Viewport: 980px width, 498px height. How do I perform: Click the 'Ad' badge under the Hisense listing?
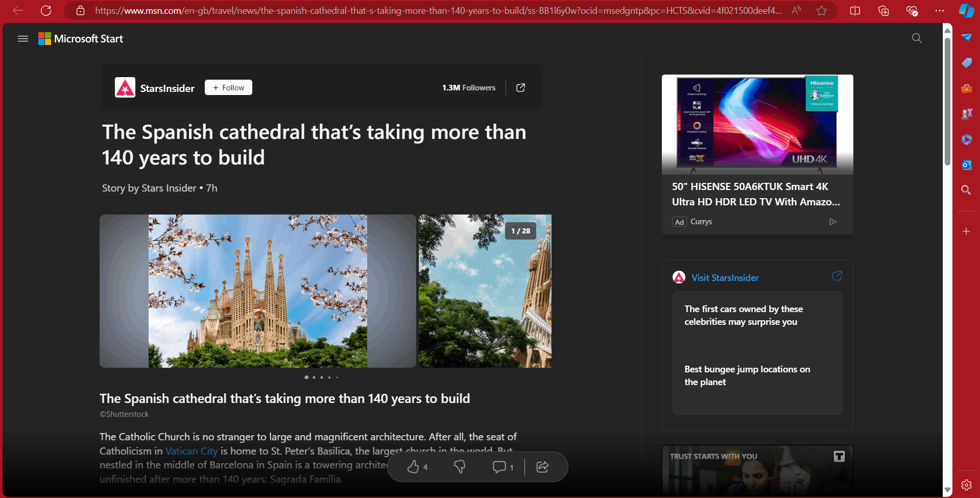(x=679, y=222)
